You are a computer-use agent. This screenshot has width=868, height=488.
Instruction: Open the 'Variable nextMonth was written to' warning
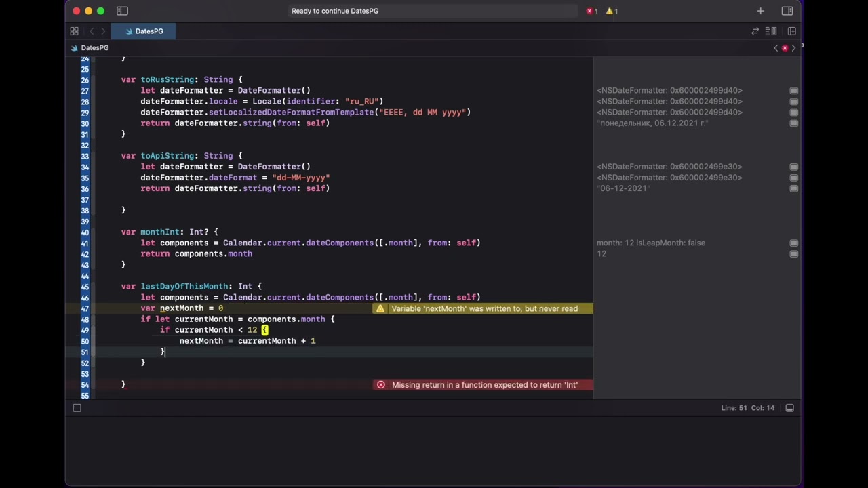(484, 308)
